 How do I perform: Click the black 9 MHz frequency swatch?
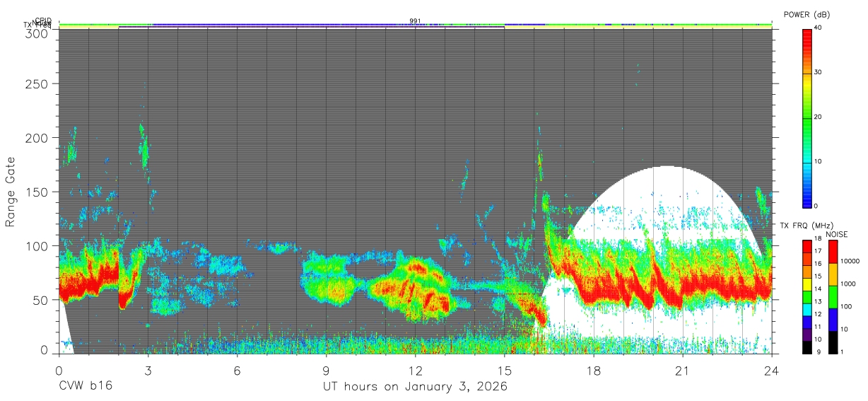click(807, 348)
